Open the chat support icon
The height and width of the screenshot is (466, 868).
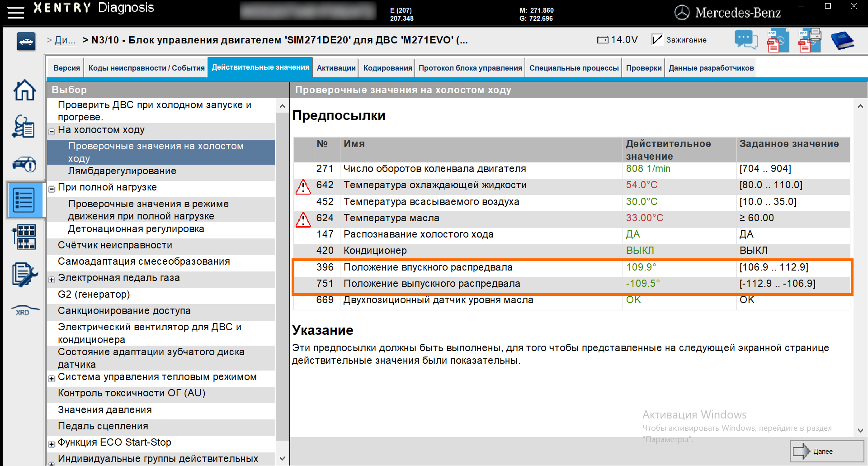click(746, 40)
